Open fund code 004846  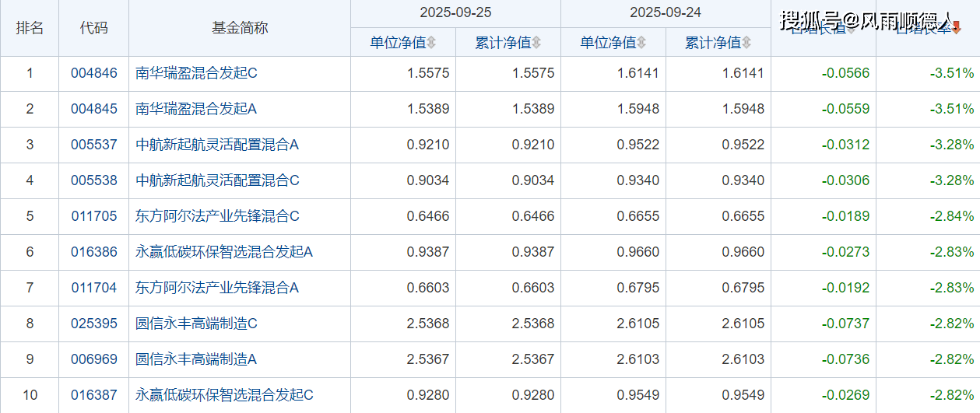94,74
